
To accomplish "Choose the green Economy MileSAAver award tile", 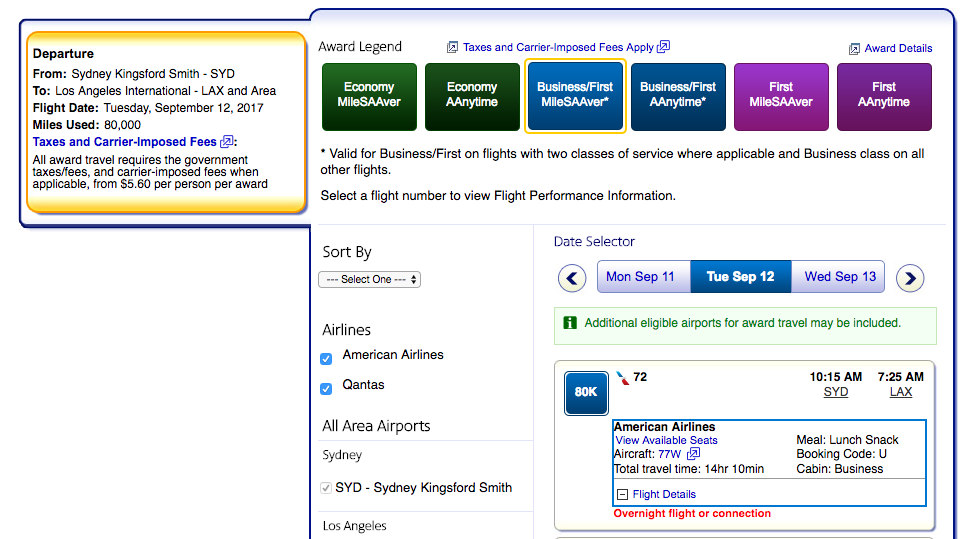I will (369, 97).
